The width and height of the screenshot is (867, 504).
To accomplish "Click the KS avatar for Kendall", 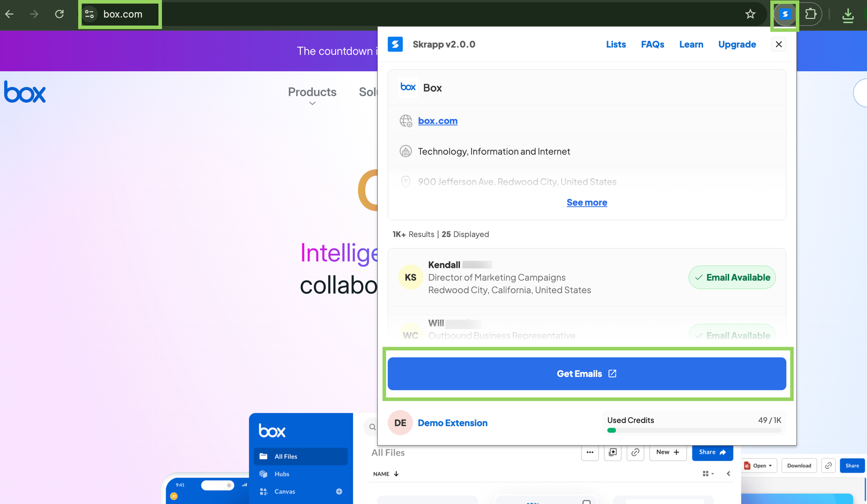I will coord(411,277).
